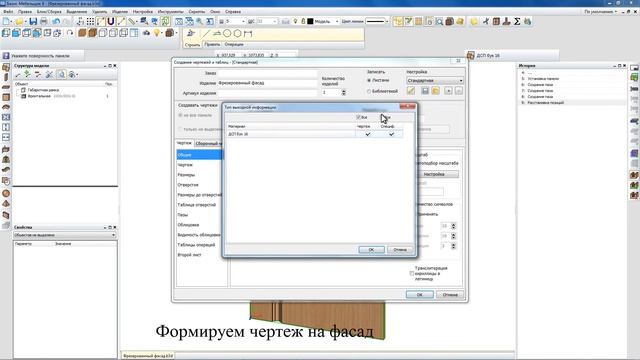Click the new document icon in main toolbar
Image resolution: width=640 pixels, height=360 pixels.
(7, 21)
